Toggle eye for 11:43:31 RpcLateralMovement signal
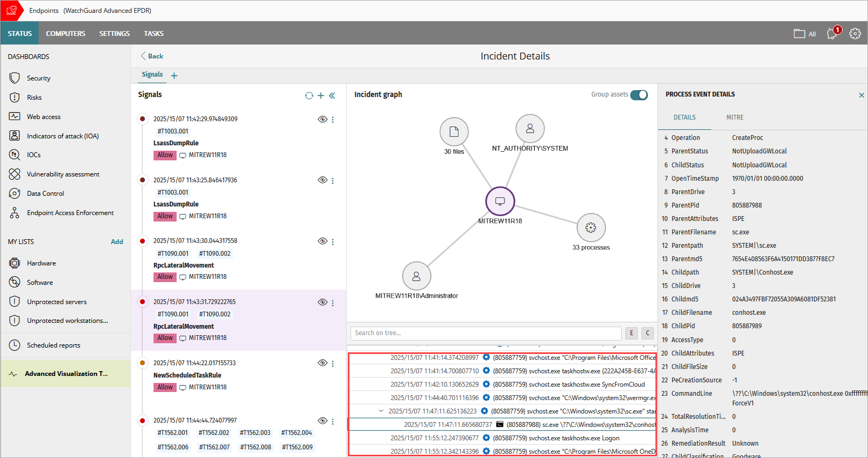This screenshot has width=868, height=458. point(323,302)
